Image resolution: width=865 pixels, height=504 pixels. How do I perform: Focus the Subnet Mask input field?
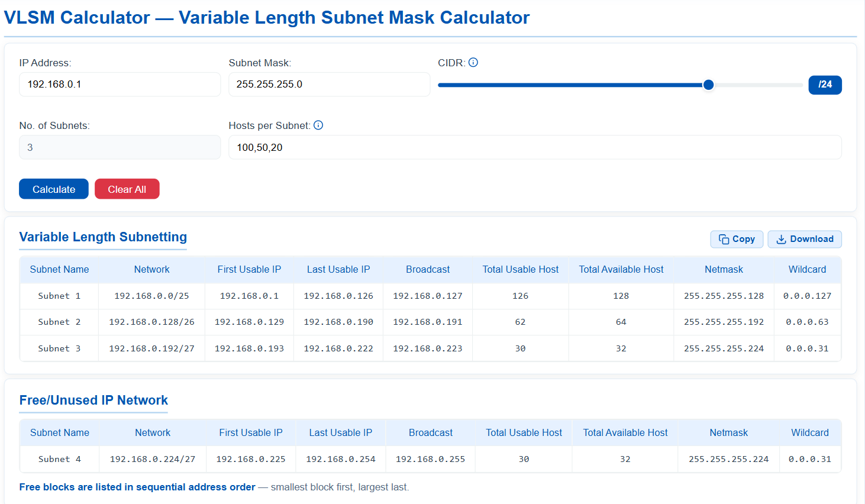[330, 85]
